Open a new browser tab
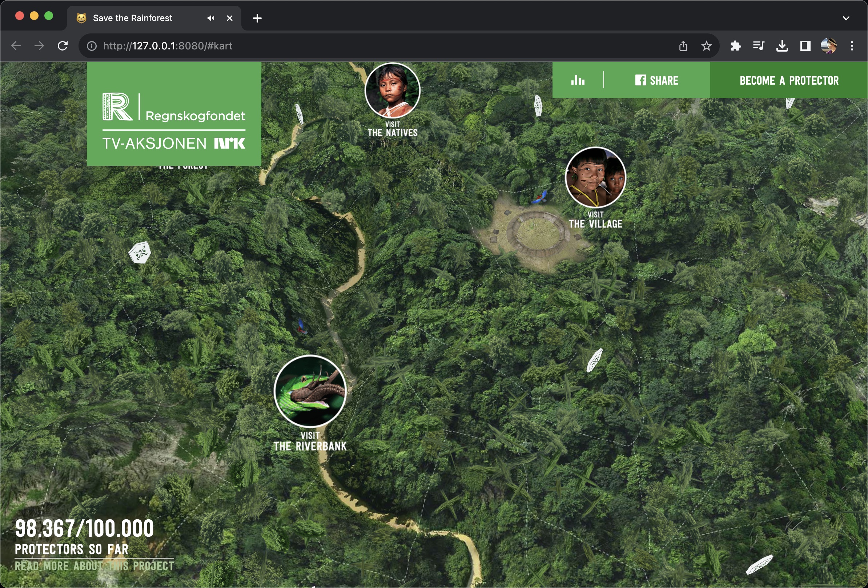 [x=257, y=18]
